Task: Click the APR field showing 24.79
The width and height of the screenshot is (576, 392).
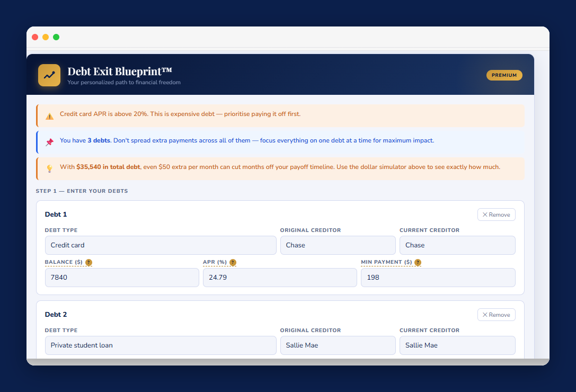Action: pyautogui.click(x=280, y=277)
